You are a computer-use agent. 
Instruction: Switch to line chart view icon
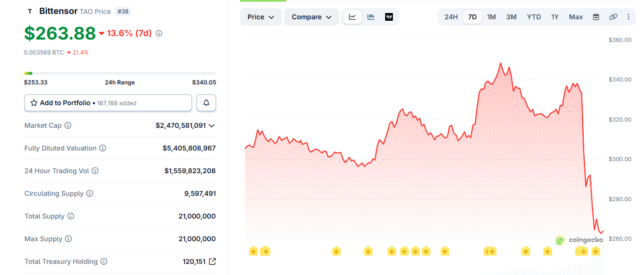point(352,17)
